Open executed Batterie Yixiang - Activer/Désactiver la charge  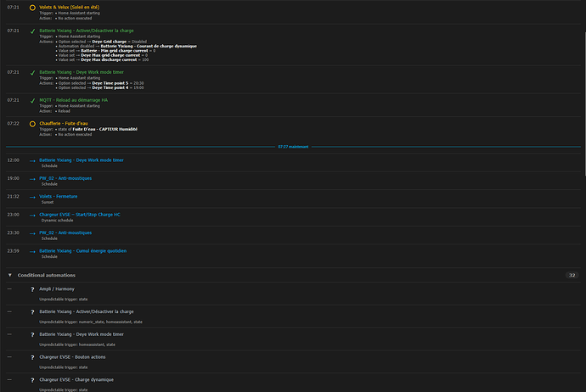click(87, 31)
